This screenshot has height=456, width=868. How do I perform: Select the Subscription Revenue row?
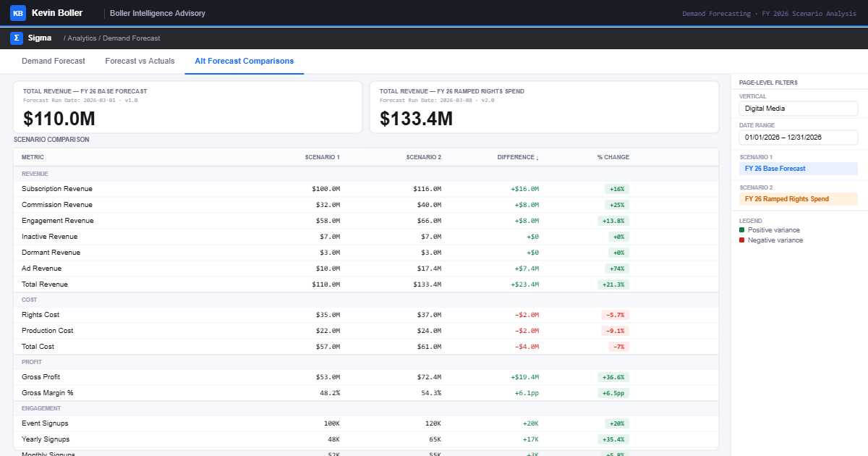57,189
